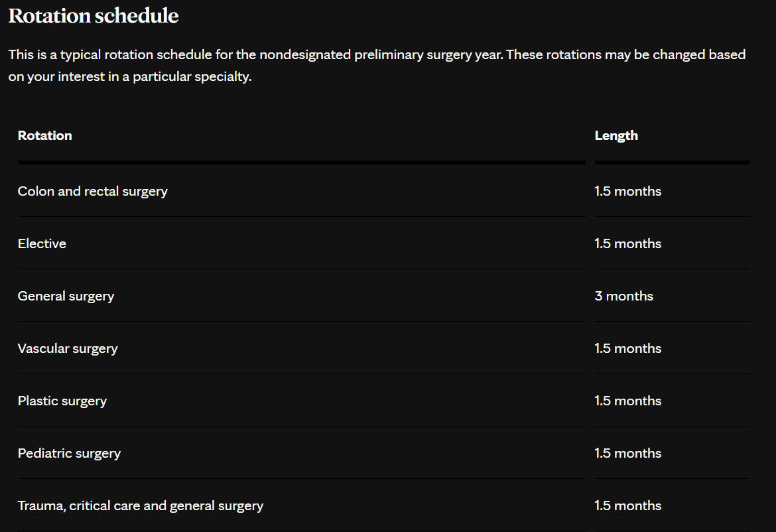Image resolution: width=776 pixels, height=532 pixels.
Task: Click the "Rotation schedule" heading
Action: 94,17
